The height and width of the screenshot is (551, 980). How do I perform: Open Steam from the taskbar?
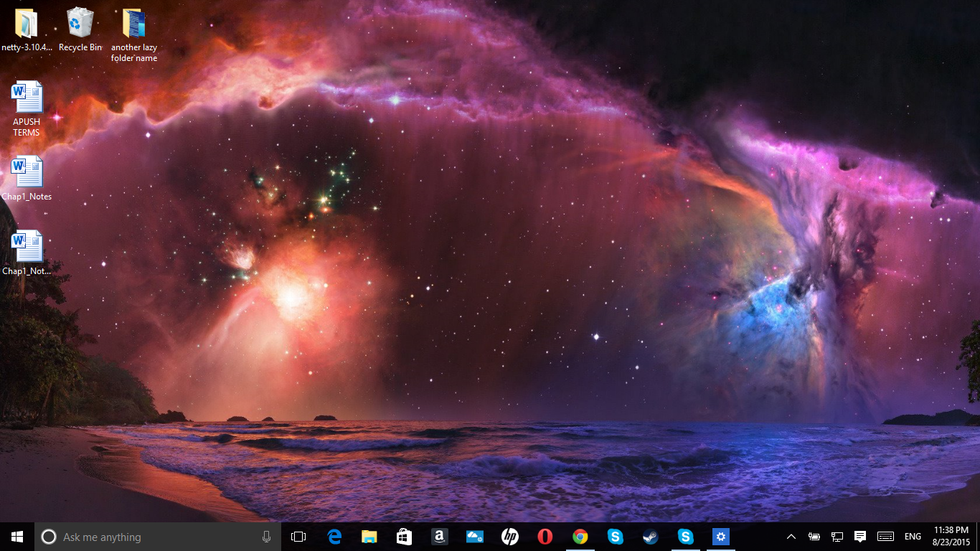(x=651, y=537)
